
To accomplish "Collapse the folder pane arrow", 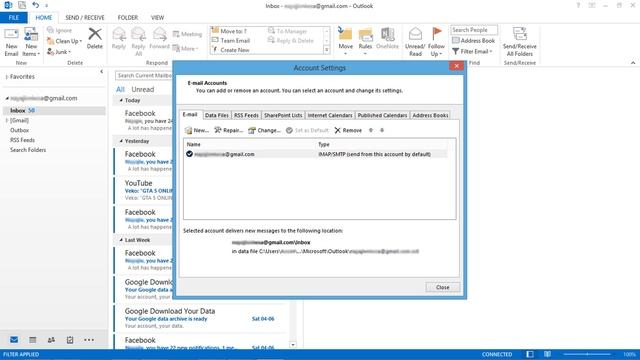I will point(102,71).
